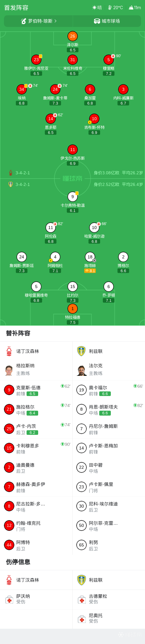Image resolution: width=145 pixels, height=644 pixels.
Task: Select captain 吉布斯-怀特 number 10 icon
Action: pyautogui.click(x=94, y=119)
